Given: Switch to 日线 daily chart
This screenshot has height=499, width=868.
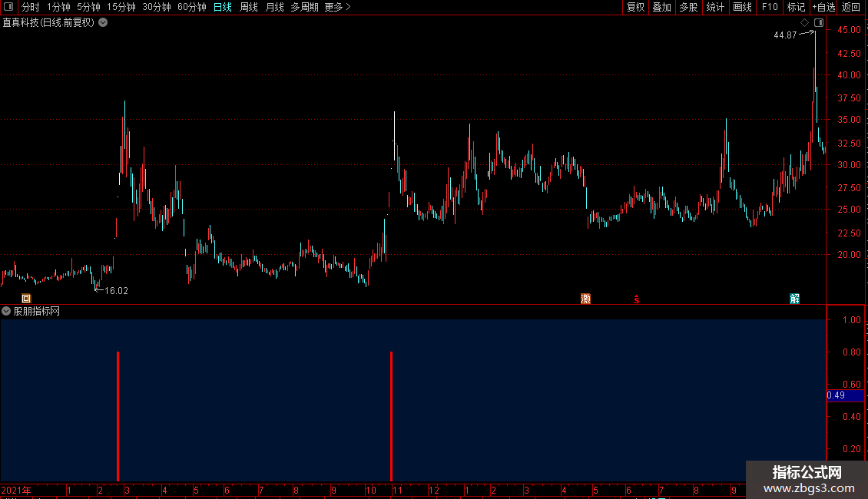Looking at the screenshot, I should pos(223,7).
